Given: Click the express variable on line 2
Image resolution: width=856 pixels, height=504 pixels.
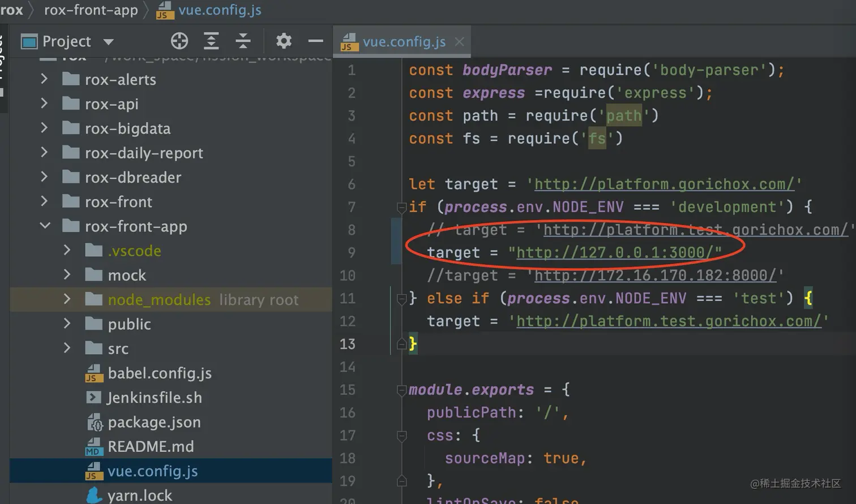Looking at the screenshot, I should point(494,93).
